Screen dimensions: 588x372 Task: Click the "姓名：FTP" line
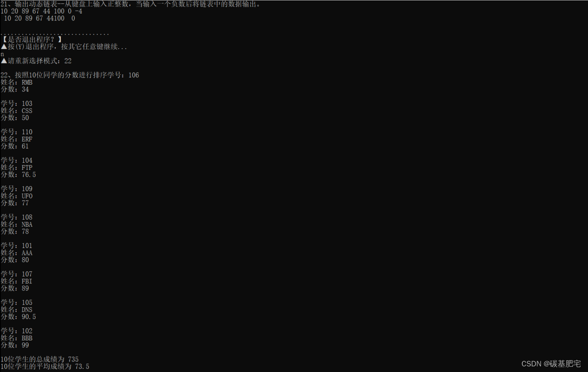tap(17, 168)
